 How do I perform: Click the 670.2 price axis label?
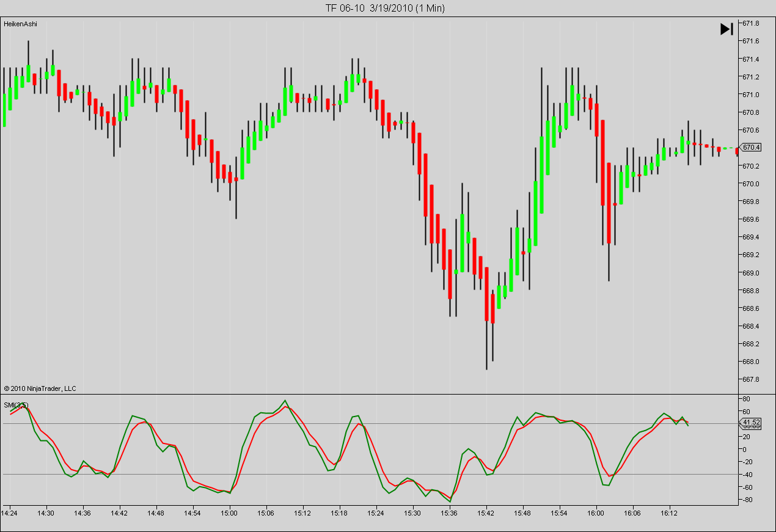pos(751,166)
